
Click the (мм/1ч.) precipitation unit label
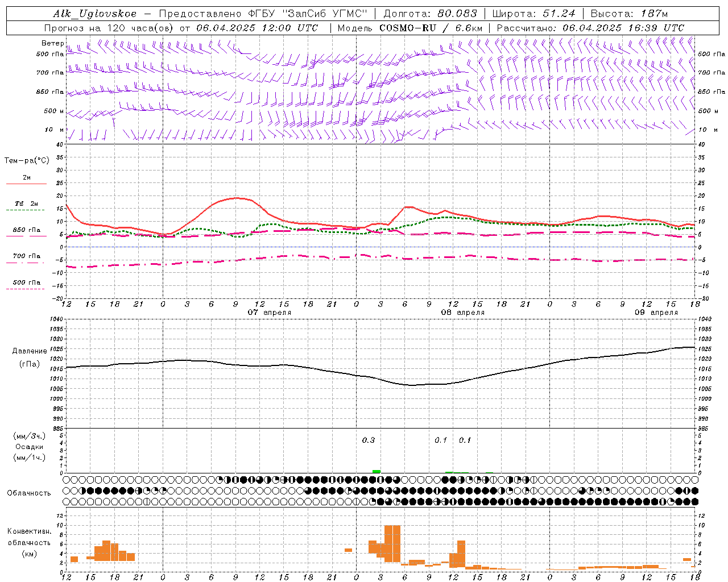30,458
